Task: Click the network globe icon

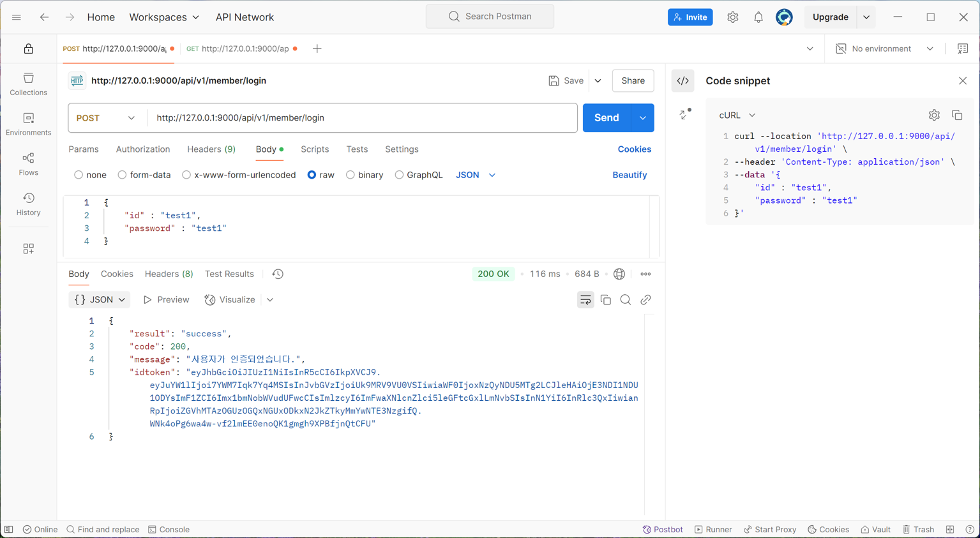Action: (x=619, y=274)
